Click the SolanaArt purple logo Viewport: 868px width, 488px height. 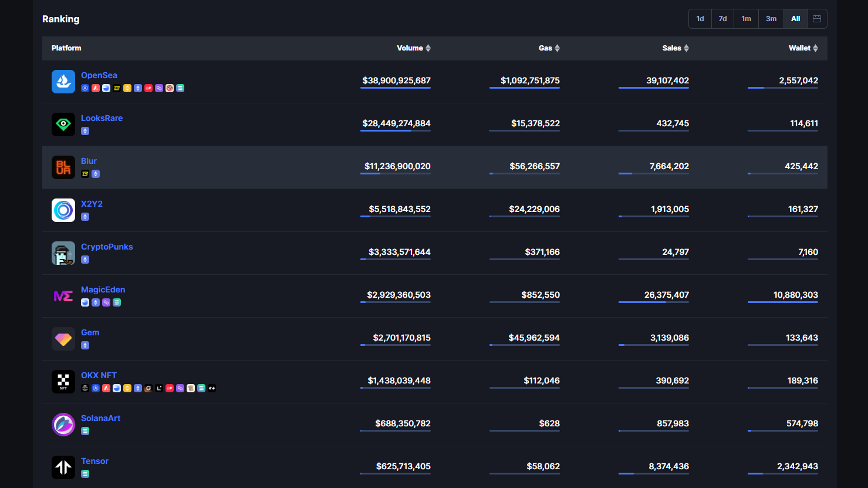(x=63, y=425)
